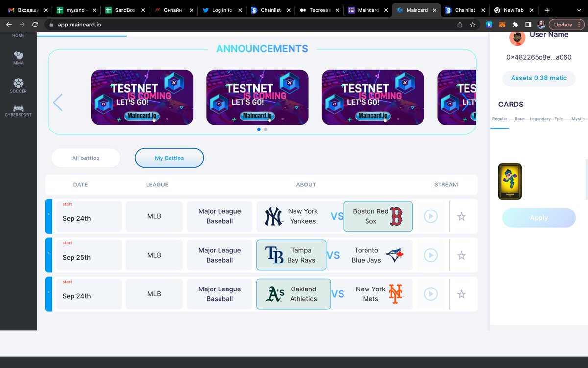This screenshot has height=368, width=588.
Task: Open a new browser tab with plus
Action: (547, 10)
